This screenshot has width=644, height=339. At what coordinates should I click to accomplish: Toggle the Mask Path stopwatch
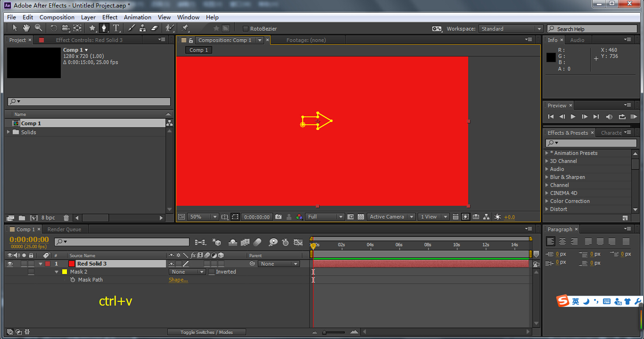coord(73,280)
